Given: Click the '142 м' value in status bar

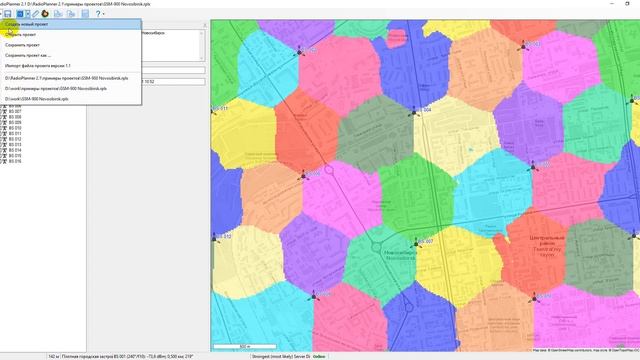Looking at the screenshot, I should tap(53, 357).
